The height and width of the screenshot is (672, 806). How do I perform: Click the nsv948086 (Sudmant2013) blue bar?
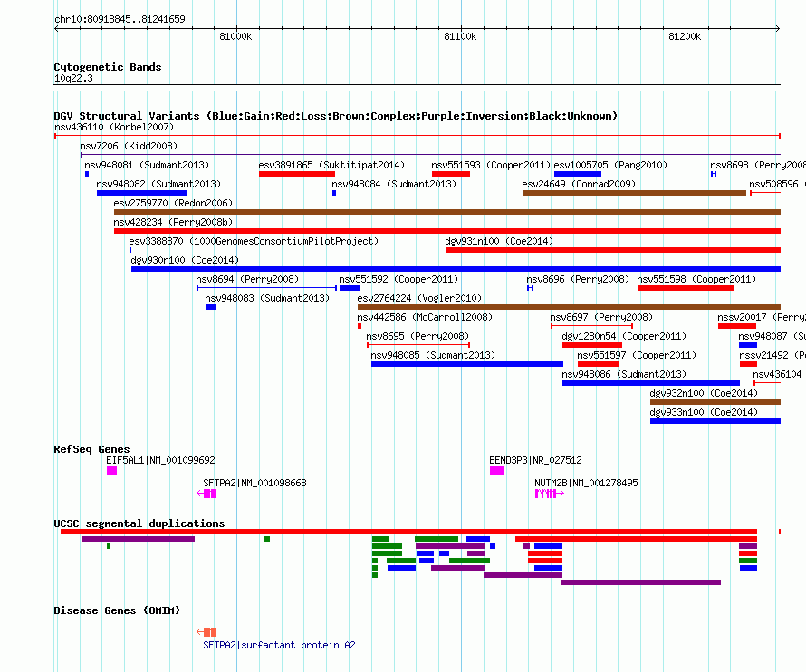click(651, 383)
